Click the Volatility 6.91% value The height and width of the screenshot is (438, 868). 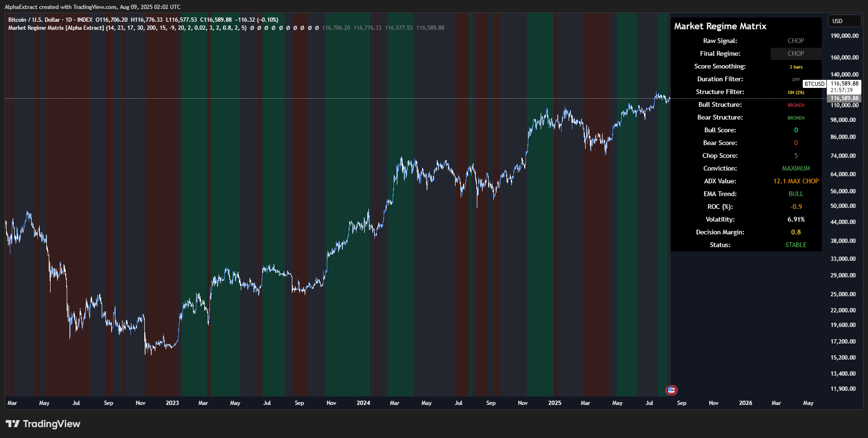click(796, 220)
